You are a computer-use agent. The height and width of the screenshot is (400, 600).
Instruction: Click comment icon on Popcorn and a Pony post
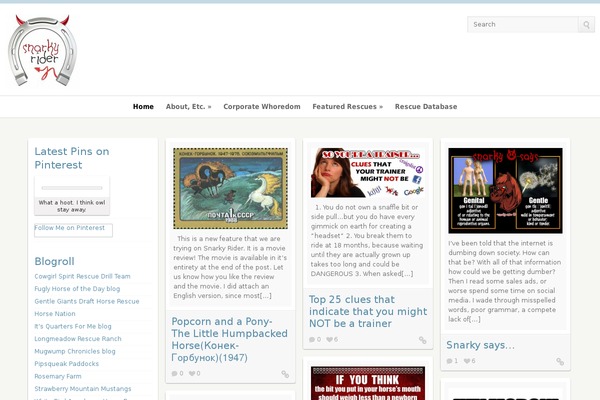[174, 374]
